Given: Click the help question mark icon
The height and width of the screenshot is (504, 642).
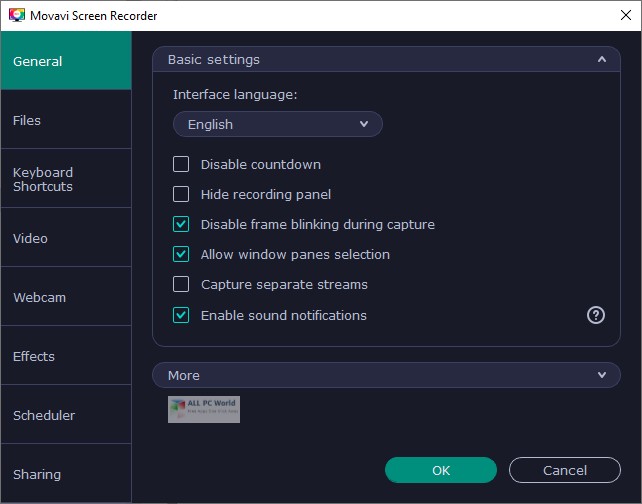Looking at the screenshot, I should coord(596,315).
